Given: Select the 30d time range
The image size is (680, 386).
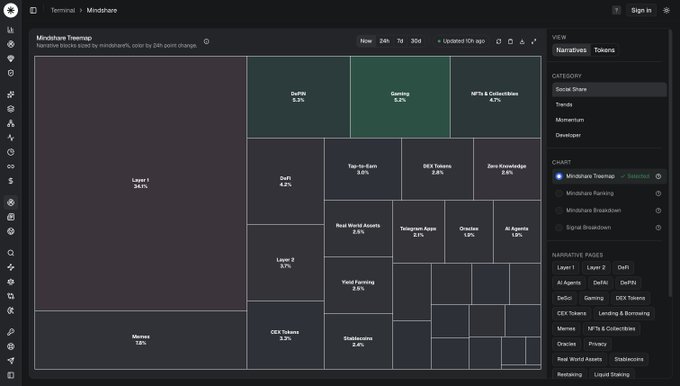Looking at the screenshot, I should tap(416, 41).
